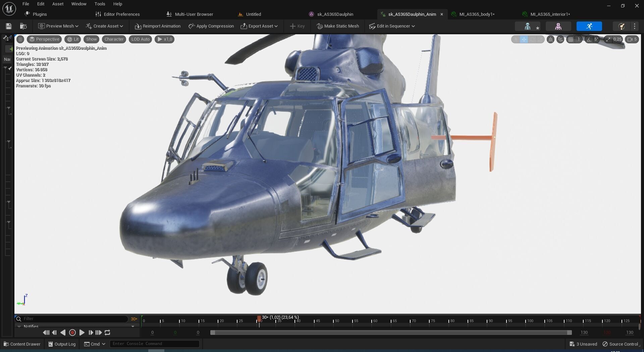
Task: Toggle grid snapping in viewport
Action: coord(571,39)
